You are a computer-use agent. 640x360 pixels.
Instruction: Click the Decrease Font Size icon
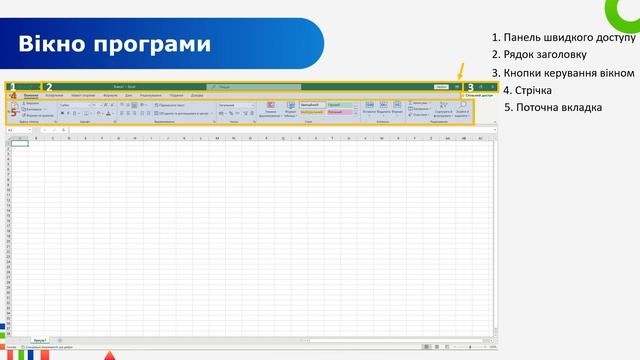[x=112, y=105]
